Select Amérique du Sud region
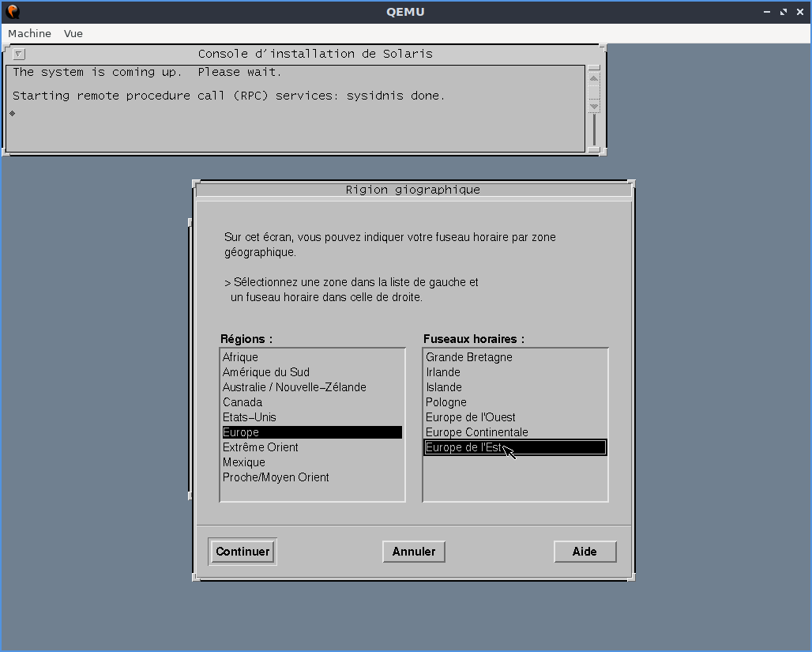Screen dimensions: 812x652 (x=312, y=372)
